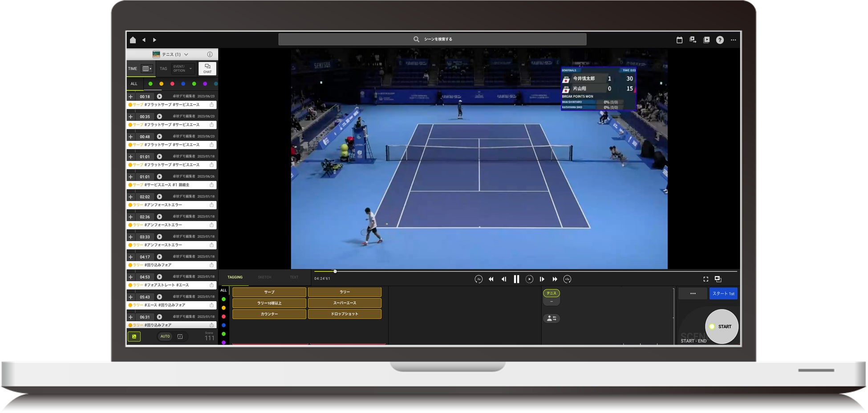
Task: Skip the video forward 5 seconds
Action: click(x=567, y=279)
